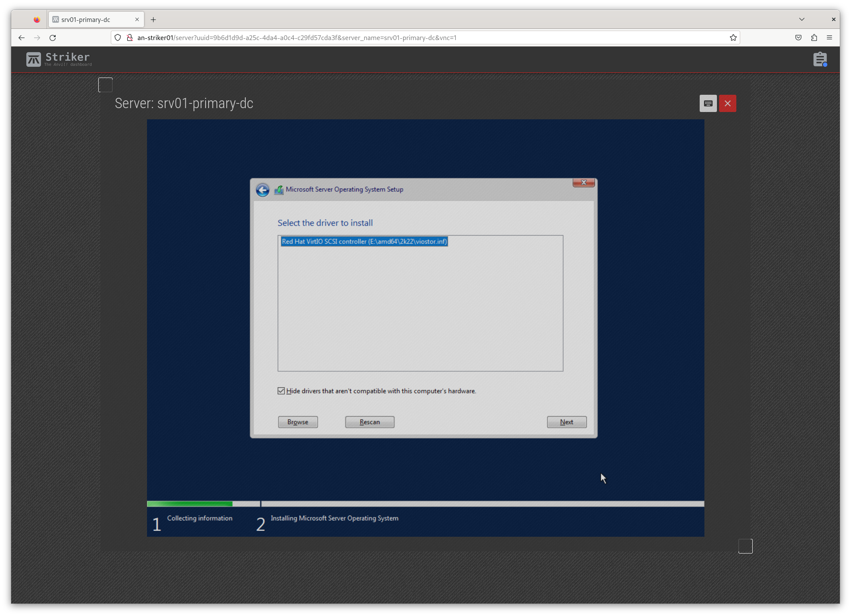Screen dimensions: 851x616
Task: Click the Browse button
Action: pos(298,422)
